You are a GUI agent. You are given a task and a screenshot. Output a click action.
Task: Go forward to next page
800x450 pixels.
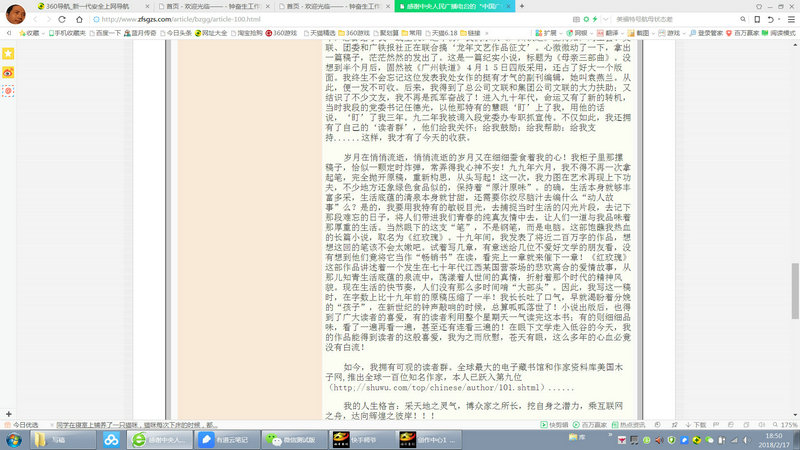pyautogui.click(x=49, y=19)
